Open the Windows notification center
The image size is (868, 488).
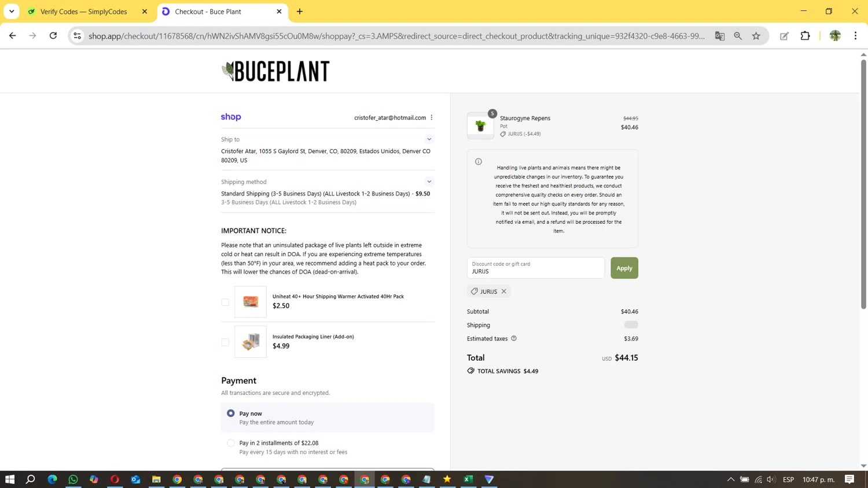coord(849,479)
